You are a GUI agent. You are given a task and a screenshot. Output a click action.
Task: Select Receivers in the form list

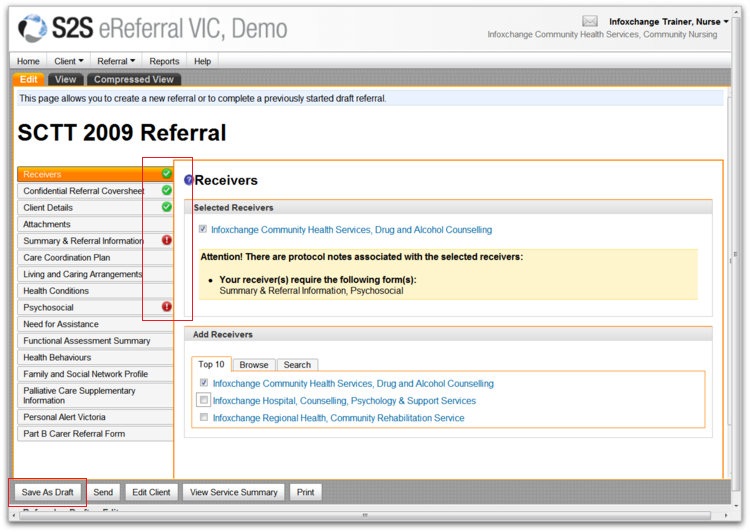(x=95, y=174)
